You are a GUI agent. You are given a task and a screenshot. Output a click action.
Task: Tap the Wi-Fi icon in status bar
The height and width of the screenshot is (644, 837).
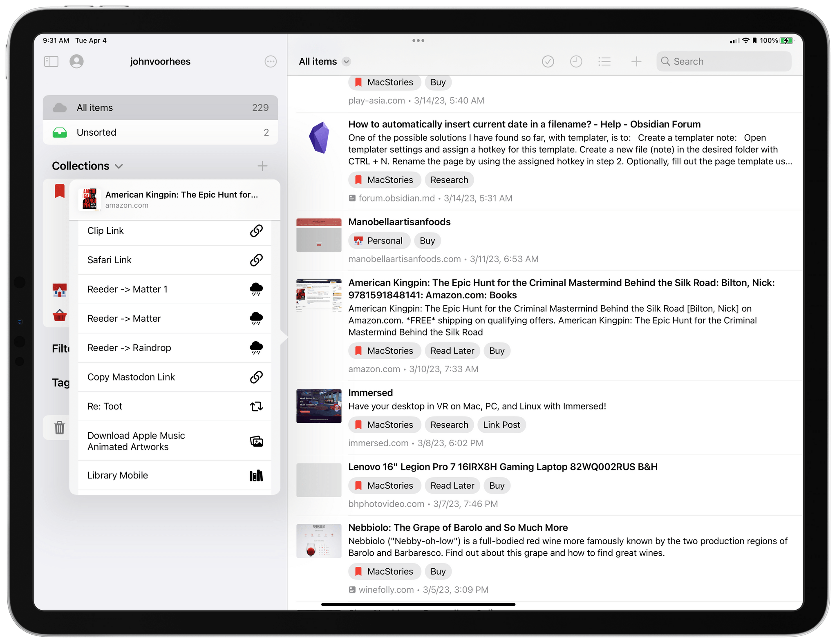(745, 40)
